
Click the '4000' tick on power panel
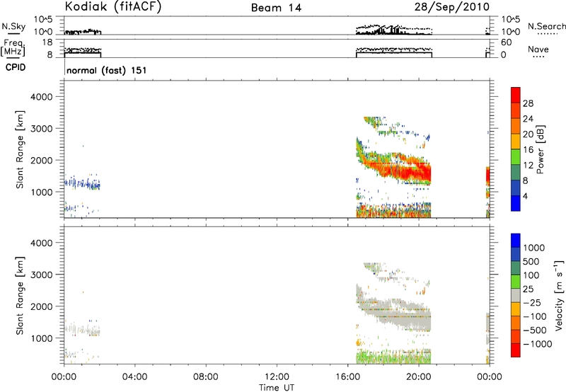(x=42, y=97)
